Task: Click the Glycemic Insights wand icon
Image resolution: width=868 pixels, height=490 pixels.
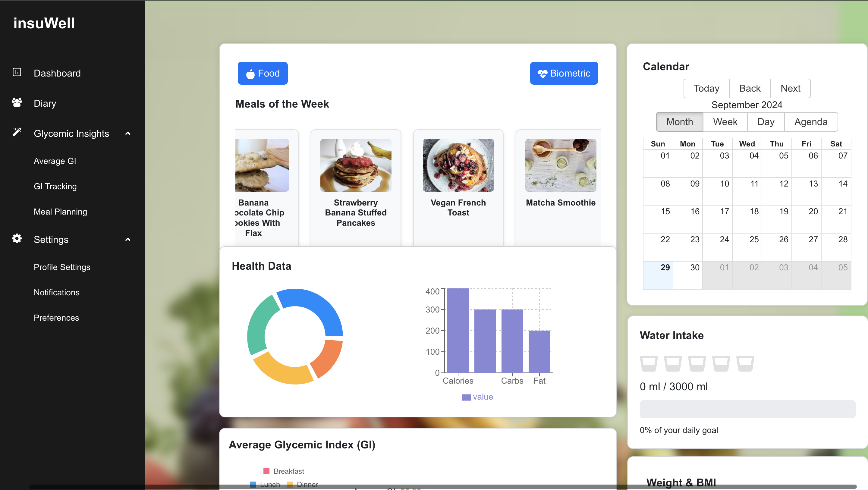Action: click(x=17, y=132)
